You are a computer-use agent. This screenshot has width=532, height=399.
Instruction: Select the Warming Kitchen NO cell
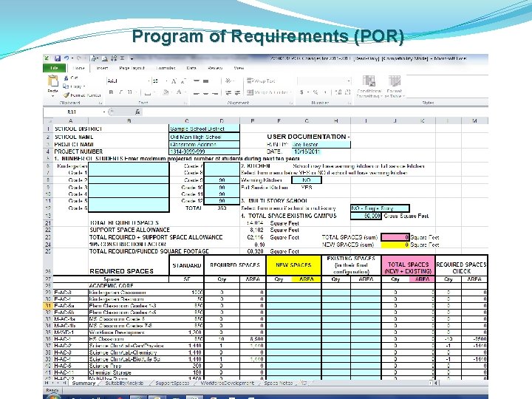(x=307, y=180)
